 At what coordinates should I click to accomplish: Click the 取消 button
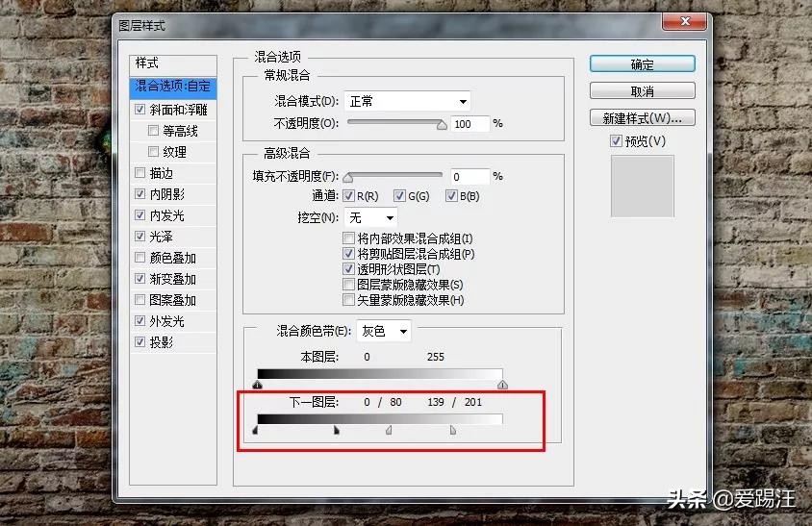click(642, 91)
